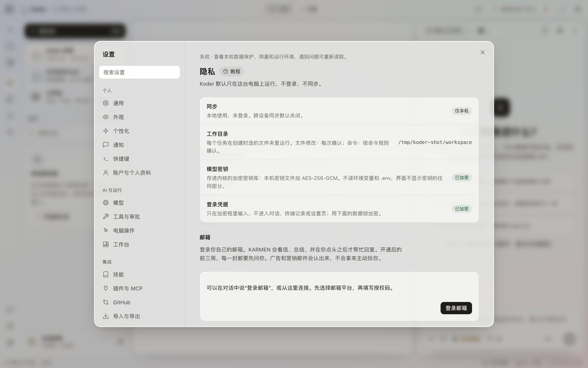This screenshot has width=588, height=368.
Task: Open the 通知 speech bubble icon
Action: 106,145
